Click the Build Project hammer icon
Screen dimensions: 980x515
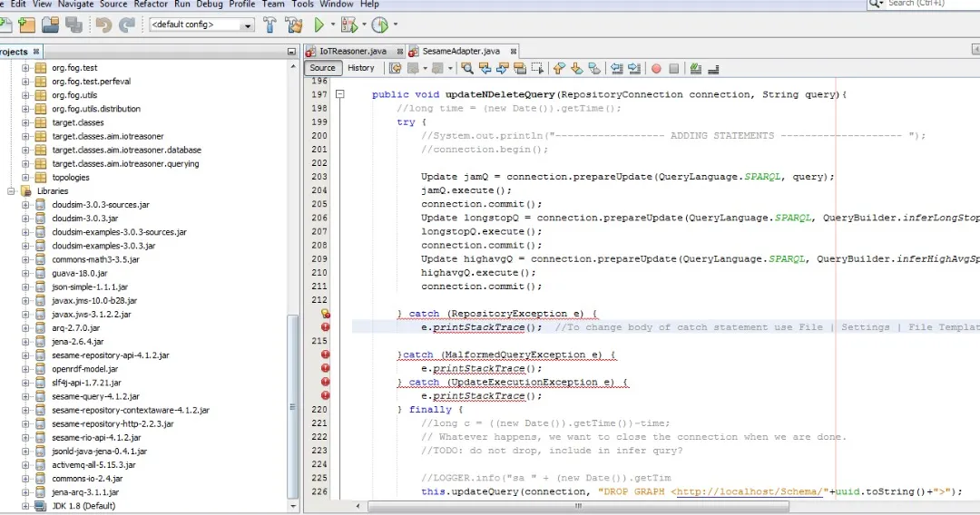pyautogui.click(x=269, y=25)
